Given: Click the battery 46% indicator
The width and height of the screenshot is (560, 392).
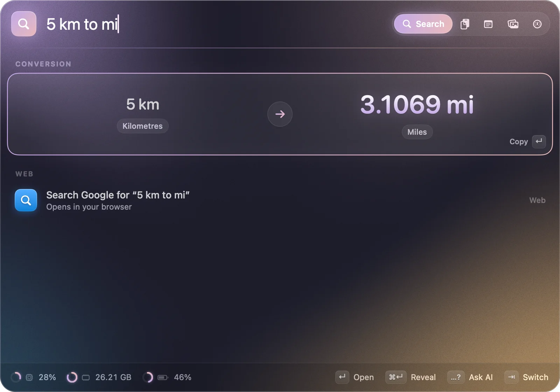Looking at the screenshot, I should [167, 377].
